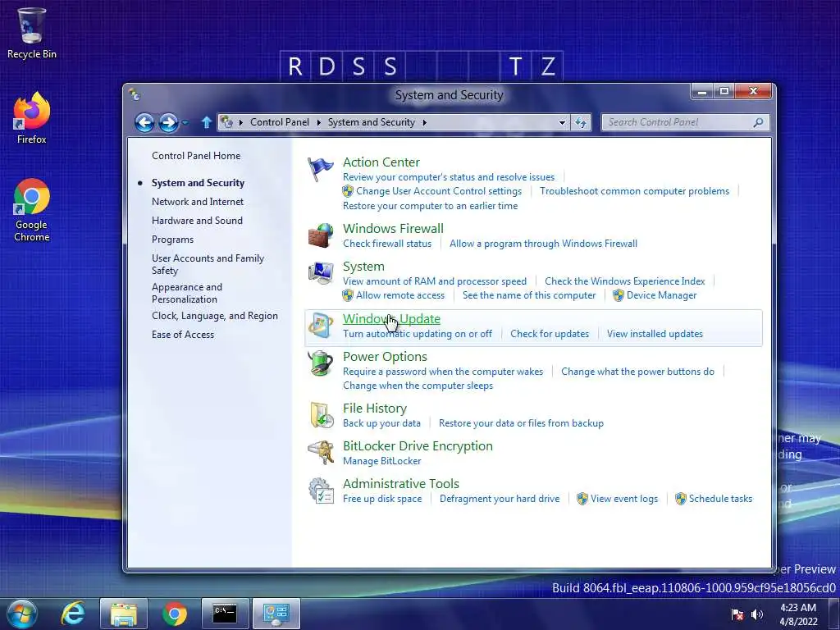Click Control Panel breadcrumb segment
Image resolution: width=840 pixels, height=630 pixels.
[x=280, y=122]
